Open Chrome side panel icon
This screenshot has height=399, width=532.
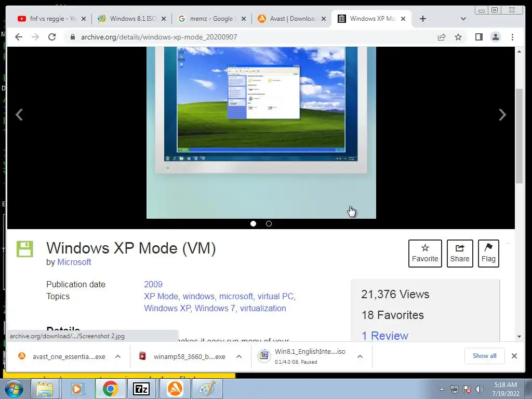pyautogui.click(x=478, y=37)
